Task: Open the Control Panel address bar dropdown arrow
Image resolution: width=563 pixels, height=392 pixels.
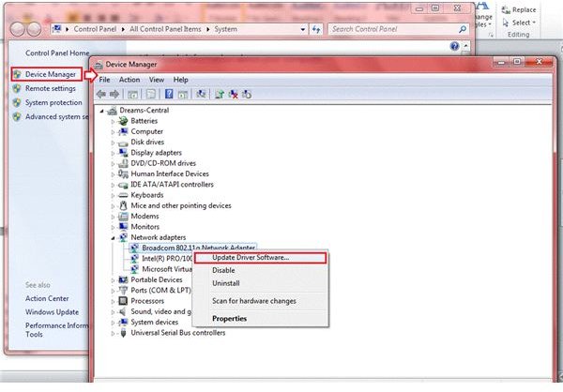Action: point(303,29)
